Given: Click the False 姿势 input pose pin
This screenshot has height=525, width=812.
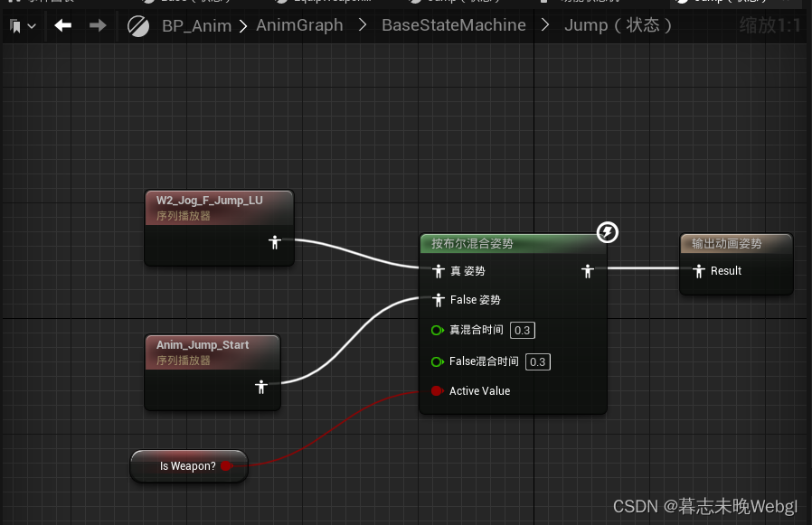Looking at the screenshot, I should click(439, 300).
